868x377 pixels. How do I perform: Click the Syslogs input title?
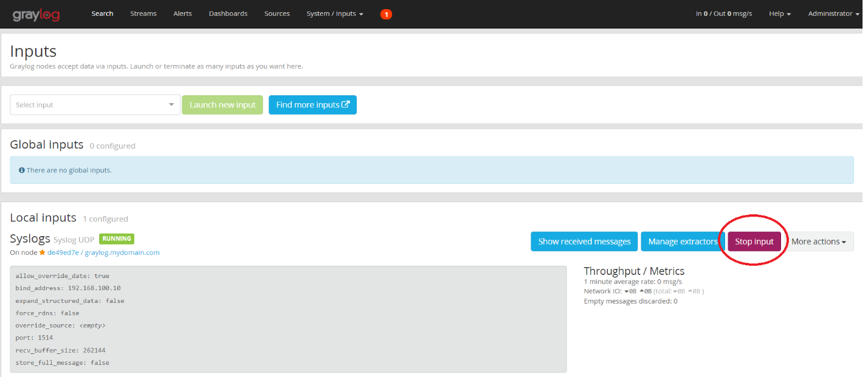30,239
